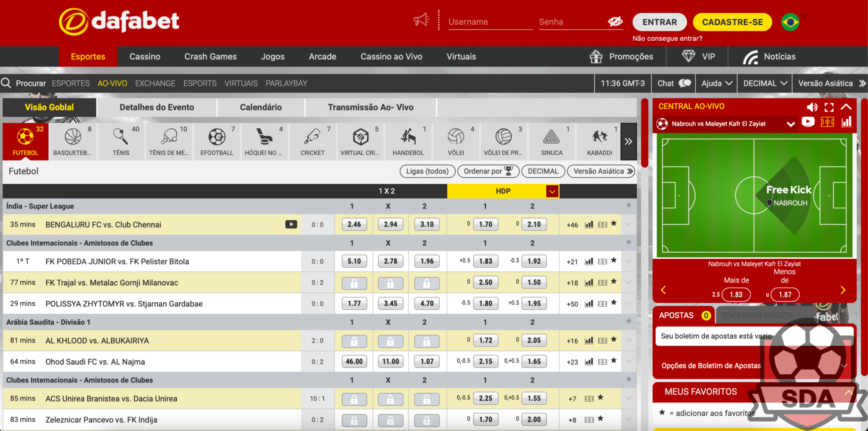Favorite the Bengaluru FC match star

click(614, 224)
